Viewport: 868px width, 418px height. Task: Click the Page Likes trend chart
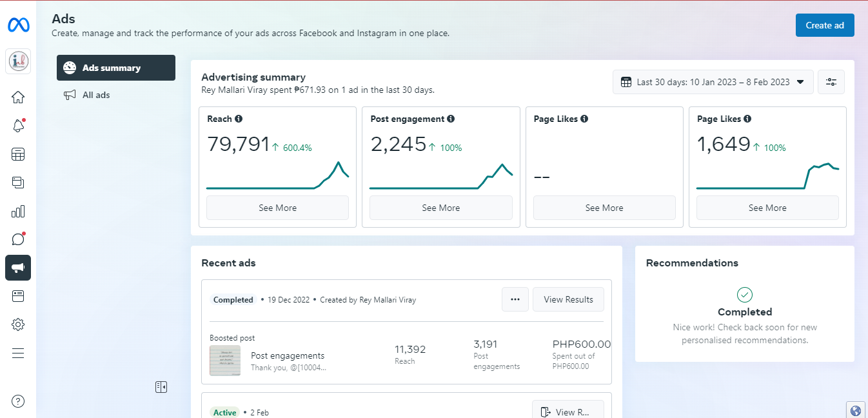pyautogui.click(x=767, y=176)
